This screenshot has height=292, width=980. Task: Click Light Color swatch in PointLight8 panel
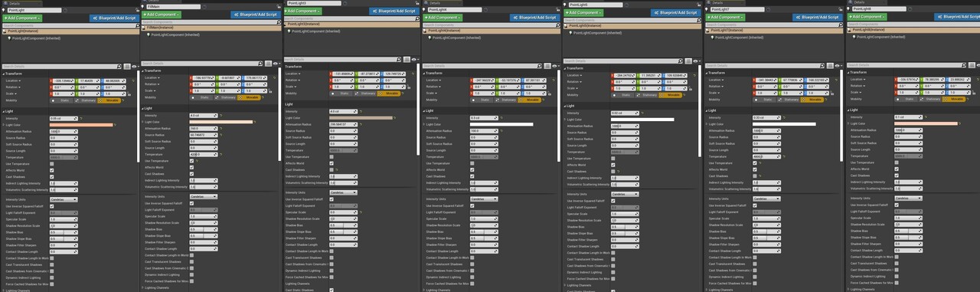pyautogui.click(x=926, y=123)
